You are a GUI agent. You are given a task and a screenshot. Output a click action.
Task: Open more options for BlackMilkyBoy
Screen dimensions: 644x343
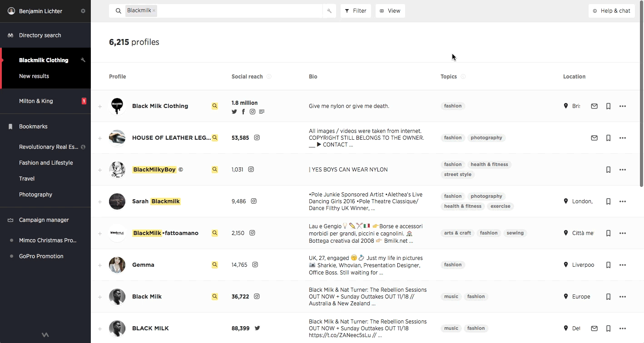(623, 170)
